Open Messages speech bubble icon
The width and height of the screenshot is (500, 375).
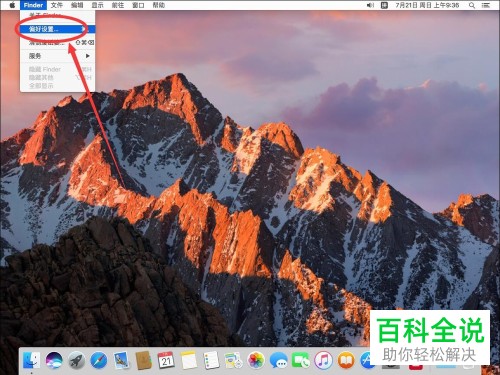click(x=278, y=360)
